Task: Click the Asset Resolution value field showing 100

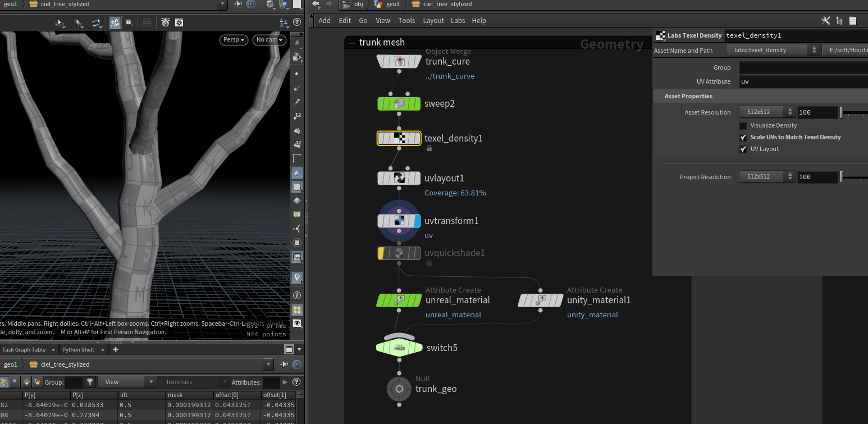Action: (x=817, y=112)
